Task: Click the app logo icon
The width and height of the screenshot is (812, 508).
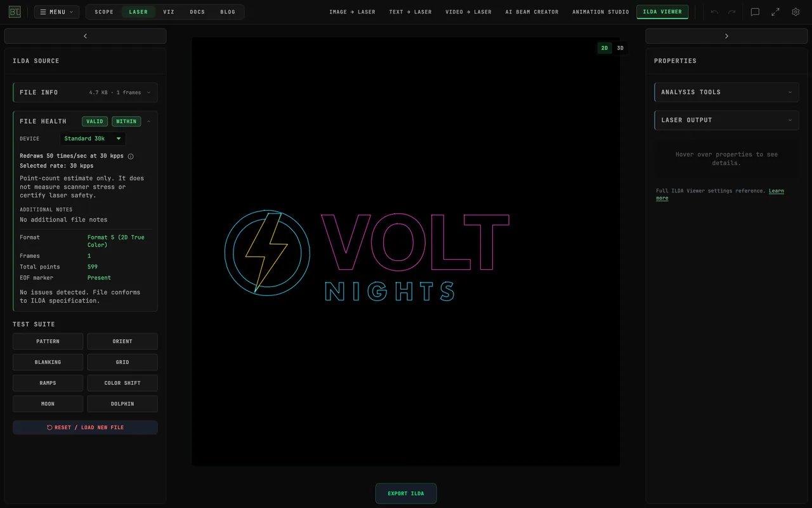Action: tap(15, 12)
